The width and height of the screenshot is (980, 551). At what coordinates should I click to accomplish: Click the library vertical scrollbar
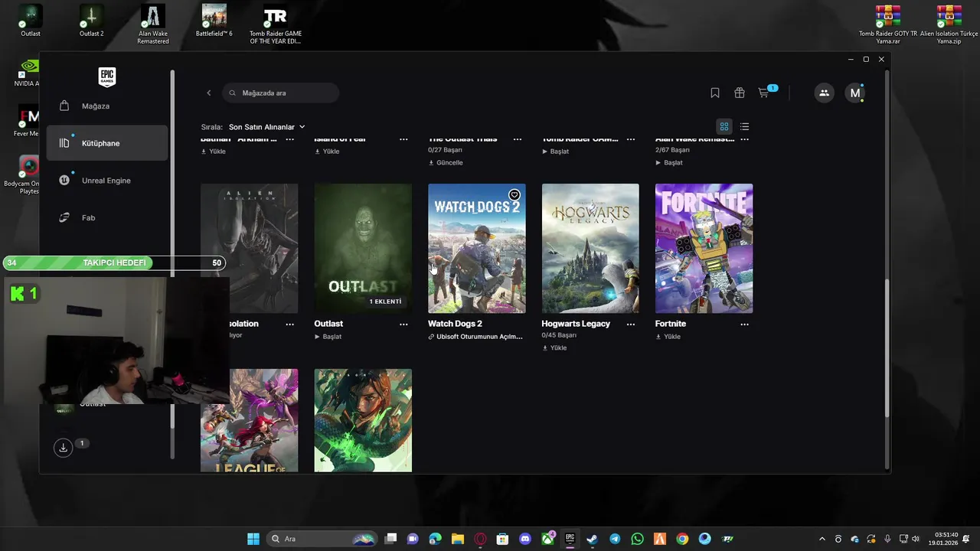tap(887, 348)
